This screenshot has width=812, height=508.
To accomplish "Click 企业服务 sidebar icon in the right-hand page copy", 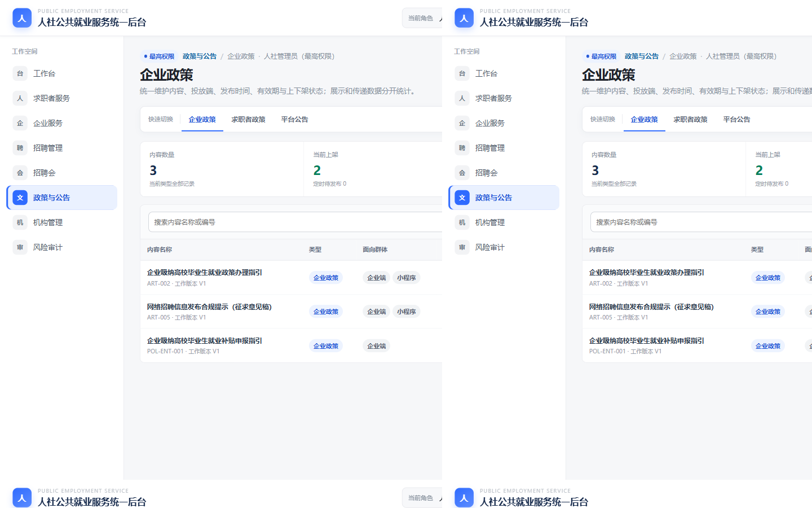I will click(x=462, y=123).
